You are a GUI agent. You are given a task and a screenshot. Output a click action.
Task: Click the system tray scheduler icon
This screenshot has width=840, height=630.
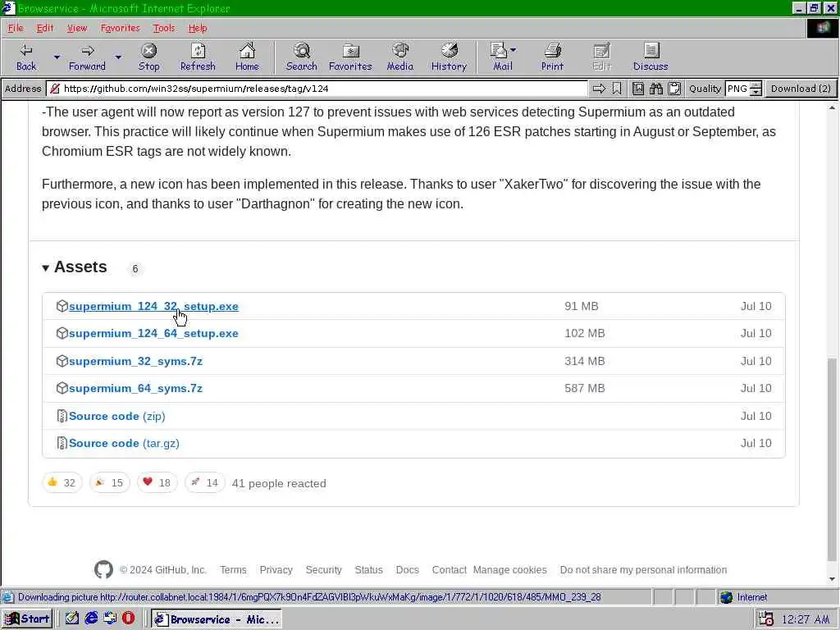pyautogui.click(x=766, y=619)
